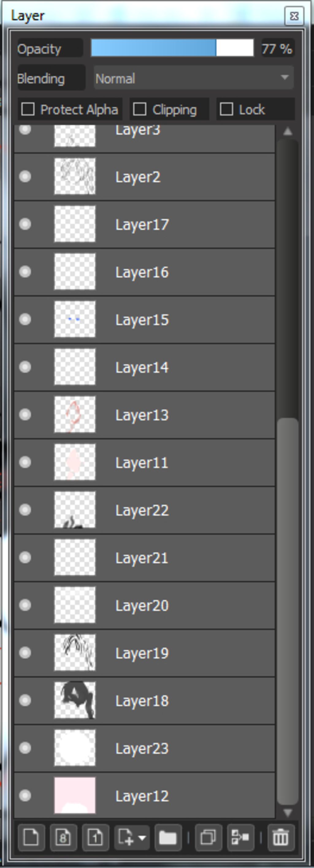Enable the Protect Alpha checkbox

pyautogui.click(x=28, y=109)
